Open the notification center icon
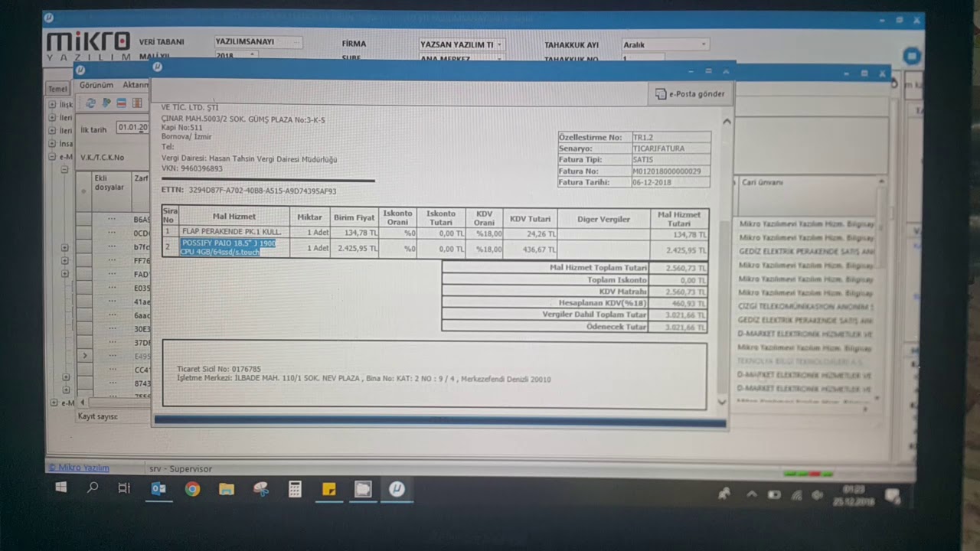 tap(892, 496)
